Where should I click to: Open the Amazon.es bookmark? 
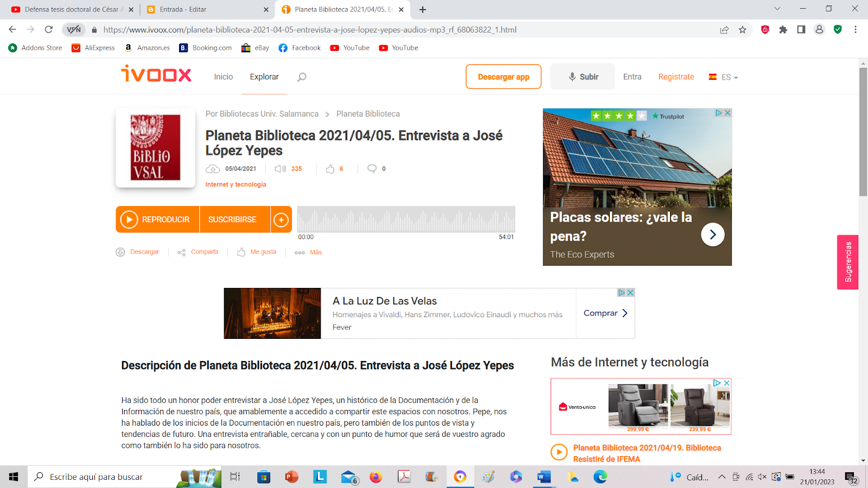coord(148,48)
